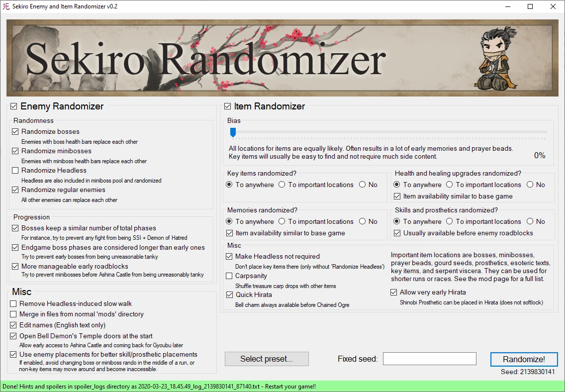Click the green status bar message
The height and width of the screenshot is (392, 565).
pyautogui.click(x=159, y=387)
